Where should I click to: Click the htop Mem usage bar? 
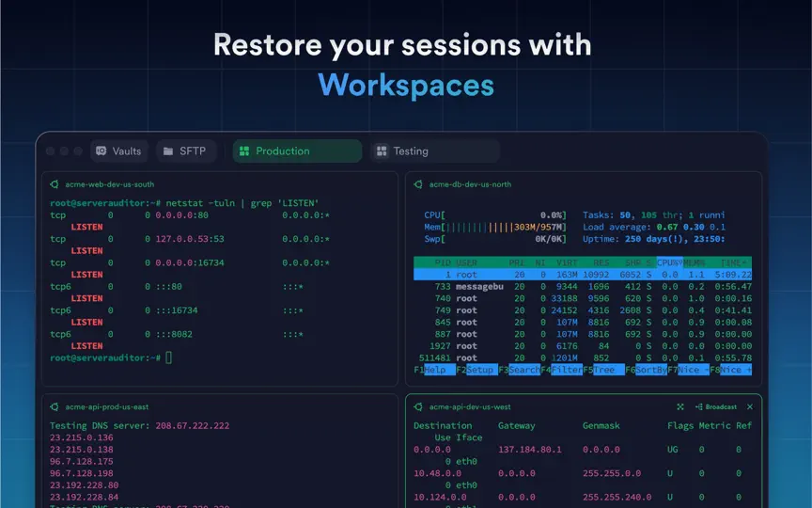tap(495, 227)
